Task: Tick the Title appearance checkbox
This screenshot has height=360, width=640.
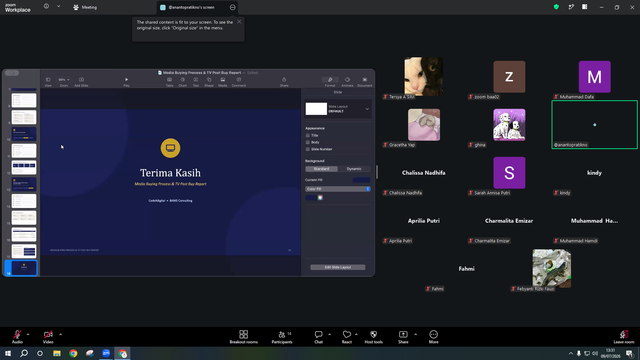Action: (x=308, y=135)
